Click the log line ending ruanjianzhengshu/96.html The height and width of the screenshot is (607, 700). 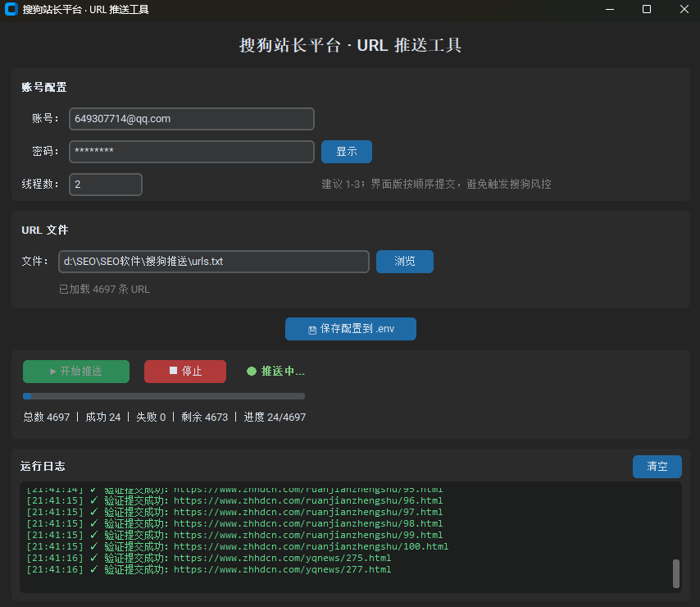(x=234, y=500)
